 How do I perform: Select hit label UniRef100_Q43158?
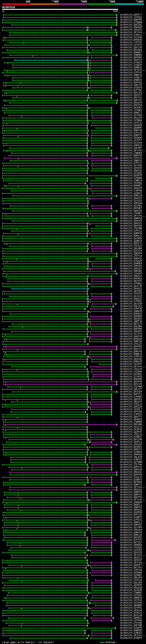click(x=131, y=304)
